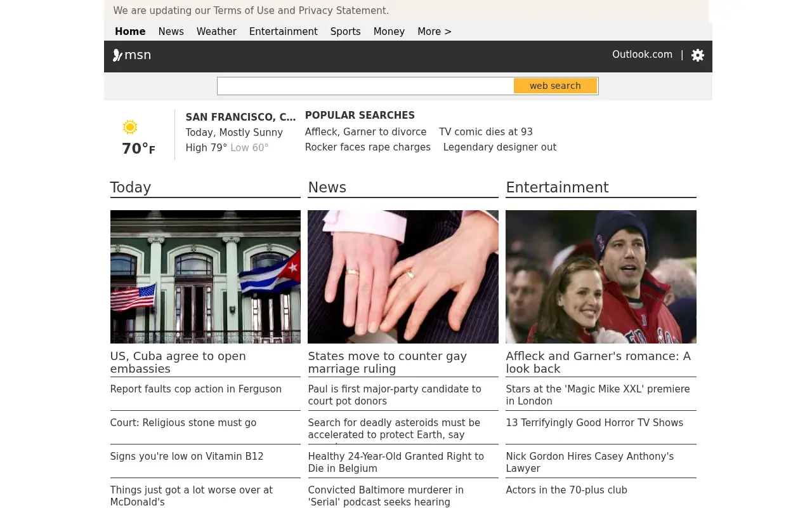Screen dimensions: 812x508
Task: Open 'Convicted Baltimore murderer' Serial podcast story
Action: click(x=386, y=496)
